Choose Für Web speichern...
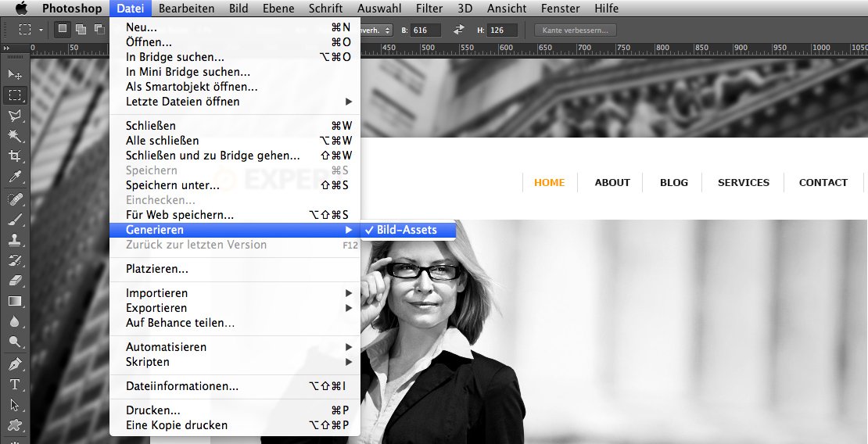 coord(235,215)
